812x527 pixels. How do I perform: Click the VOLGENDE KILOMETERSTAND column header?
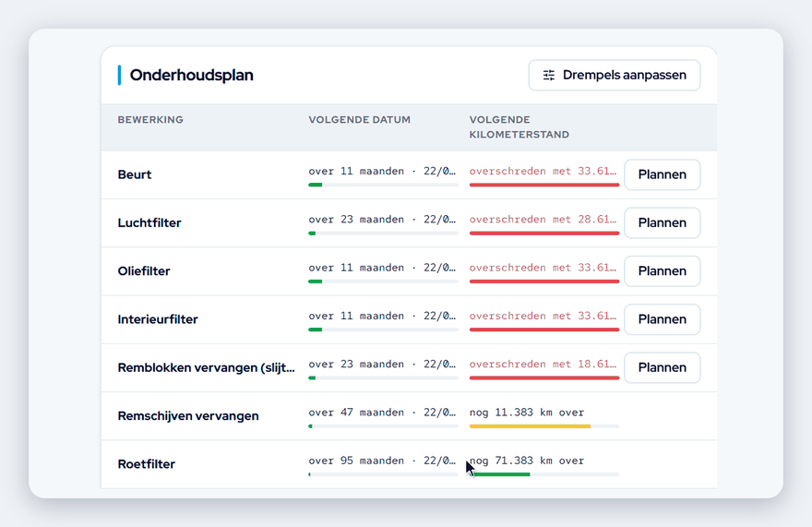(x=519, y=127)
